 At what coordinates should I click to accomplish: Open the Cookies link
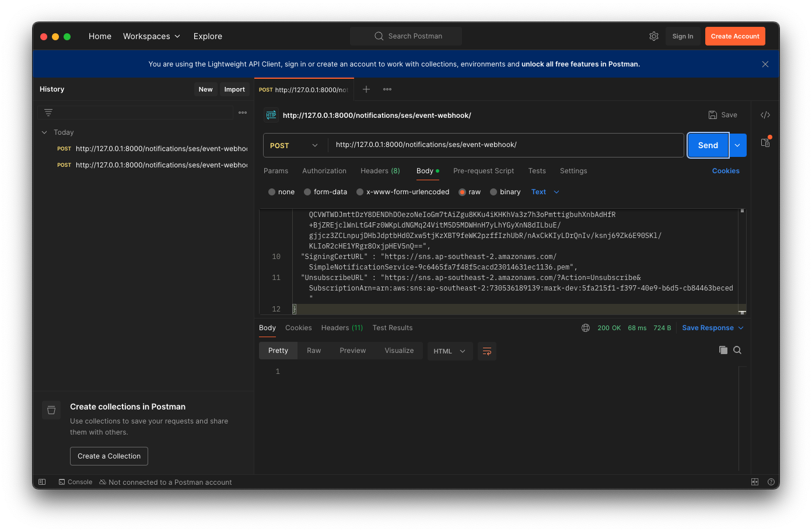pyautogui.click(x=726, y=171)
